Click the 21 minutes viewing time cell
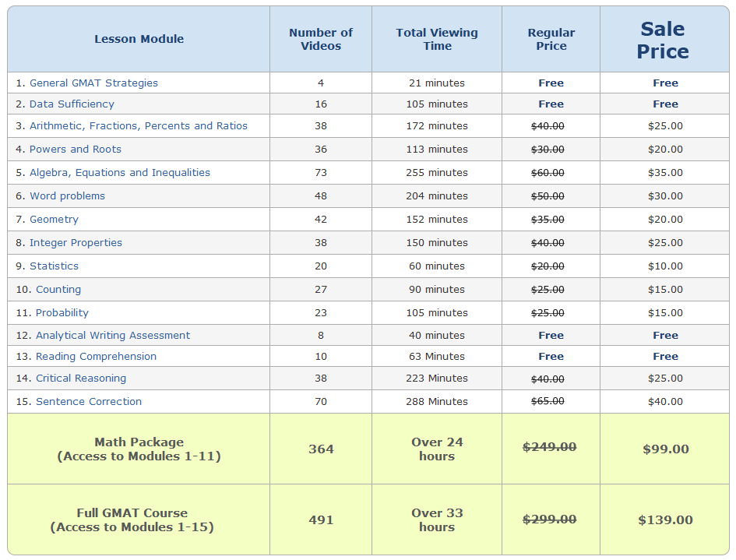 pyautogui.click(x=437, y=83)
